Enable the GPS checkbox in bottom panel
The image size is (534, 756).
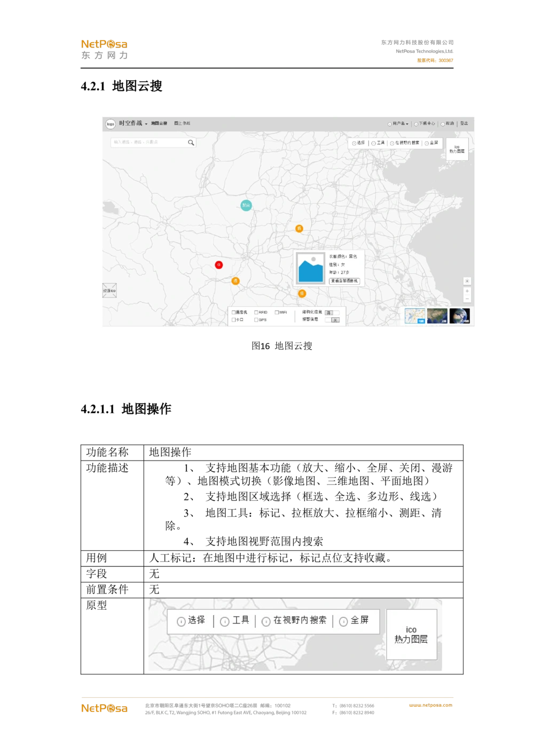coord(256,319)
